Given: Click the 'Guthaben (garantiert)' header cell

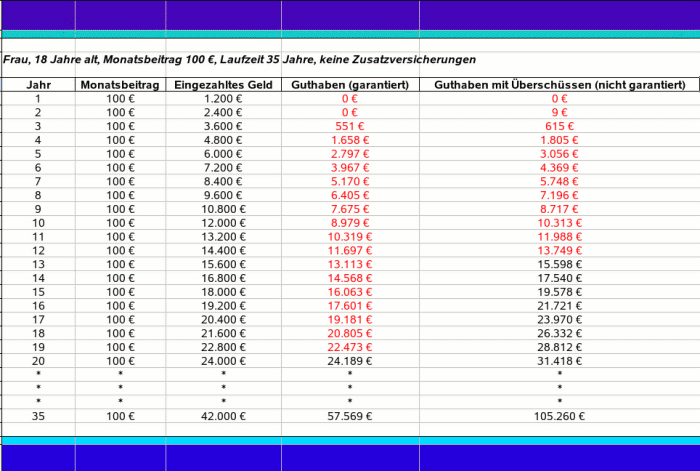Looking at the screenshot, I should click(350, 85).
